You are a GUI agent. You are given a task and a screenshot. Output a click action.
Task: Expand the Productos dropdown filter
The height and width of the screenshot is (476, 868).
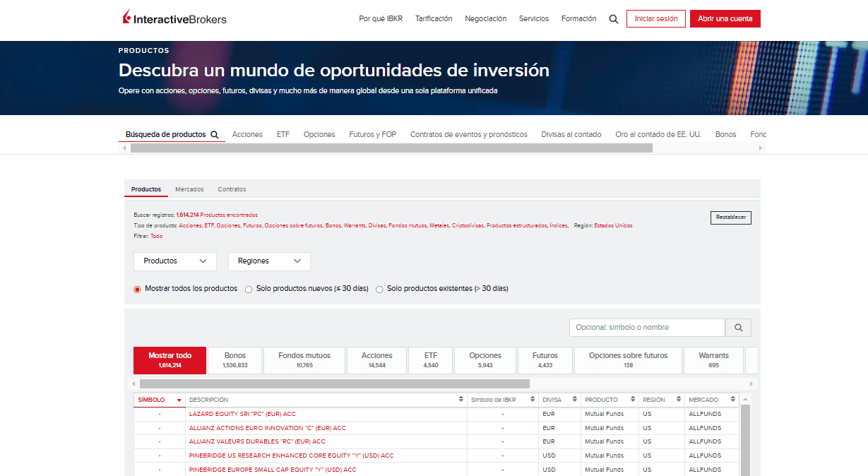coord(175,261)
